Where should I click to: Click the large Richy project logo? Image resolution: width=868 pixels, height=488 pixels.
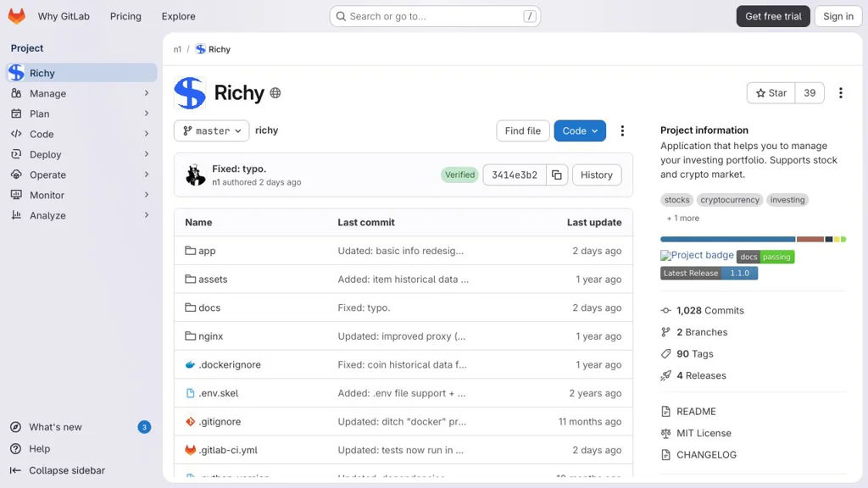(190, 93)
